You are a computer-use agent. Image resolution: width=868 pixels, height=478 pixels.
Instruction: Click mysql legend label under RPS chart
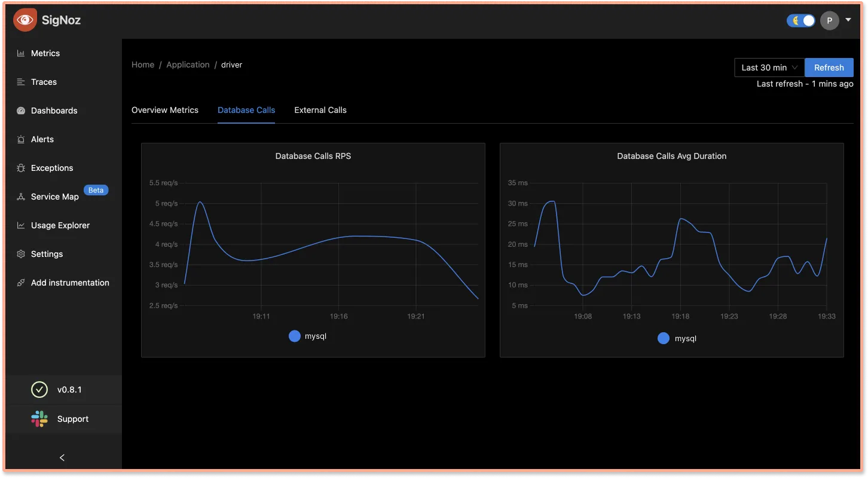(x=316, y=336)
